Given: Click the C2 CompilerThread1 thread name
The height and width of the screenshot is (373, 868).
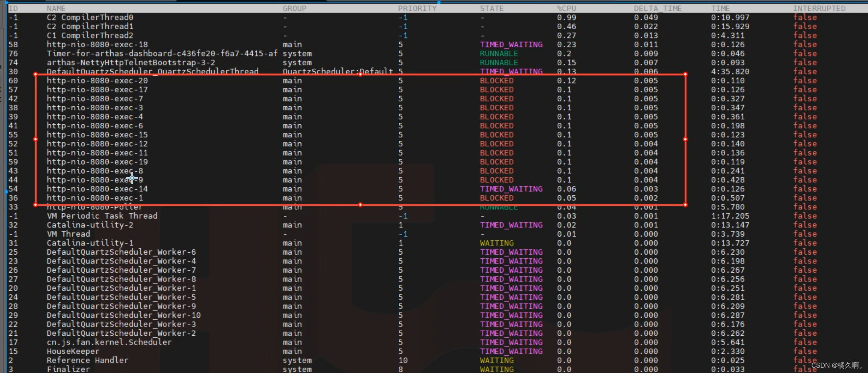Looking at the screenshot, I should point(90,26).
